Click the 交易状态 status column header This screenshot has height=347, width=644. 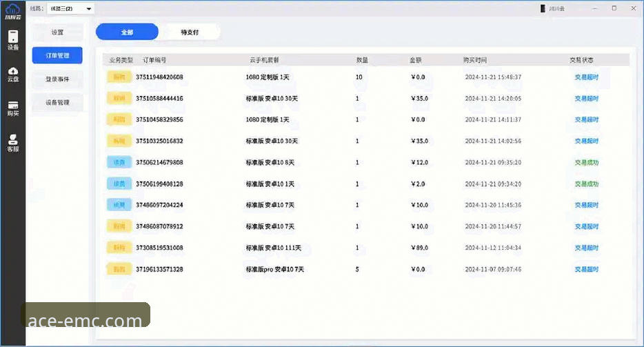click(x=581, y=60)
